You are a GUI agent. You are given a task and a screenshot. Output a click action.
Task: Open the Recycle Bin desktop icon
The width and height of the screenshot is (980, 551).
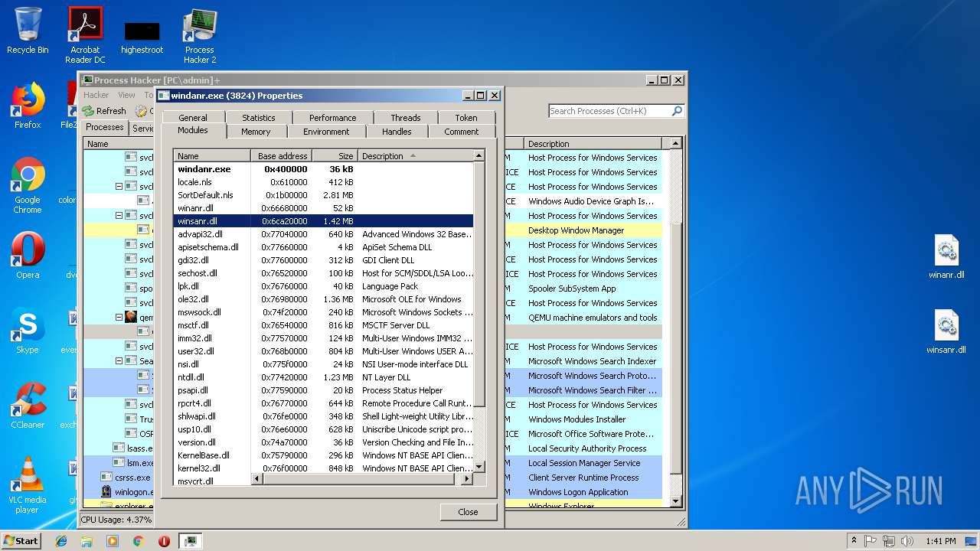pos(28,31)
